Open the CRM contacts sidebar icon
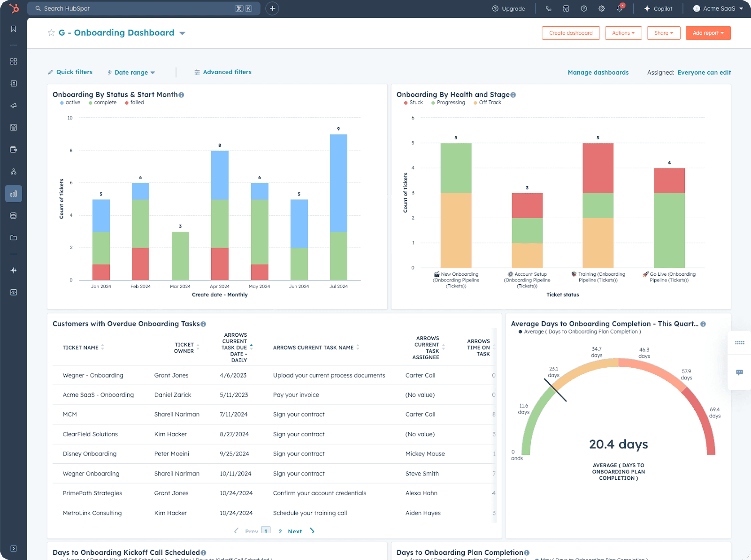Screen dimensions: 751x560 (x=14, y=83)
